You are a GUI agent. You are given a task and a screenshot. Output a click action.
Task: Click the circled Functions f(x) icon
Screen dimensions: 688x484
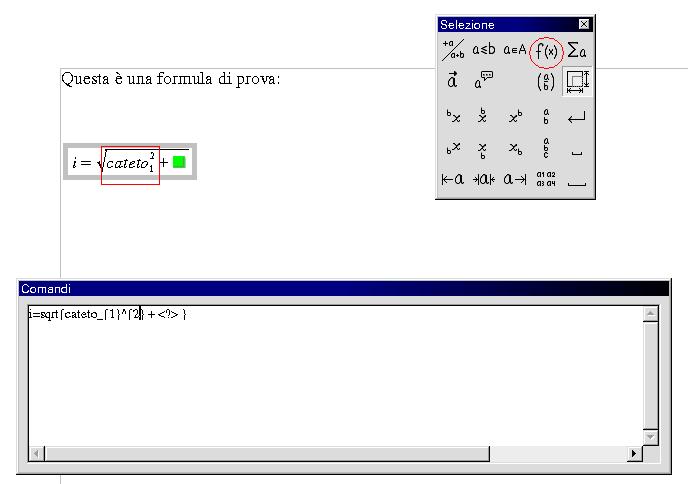(x=546, y=50)
